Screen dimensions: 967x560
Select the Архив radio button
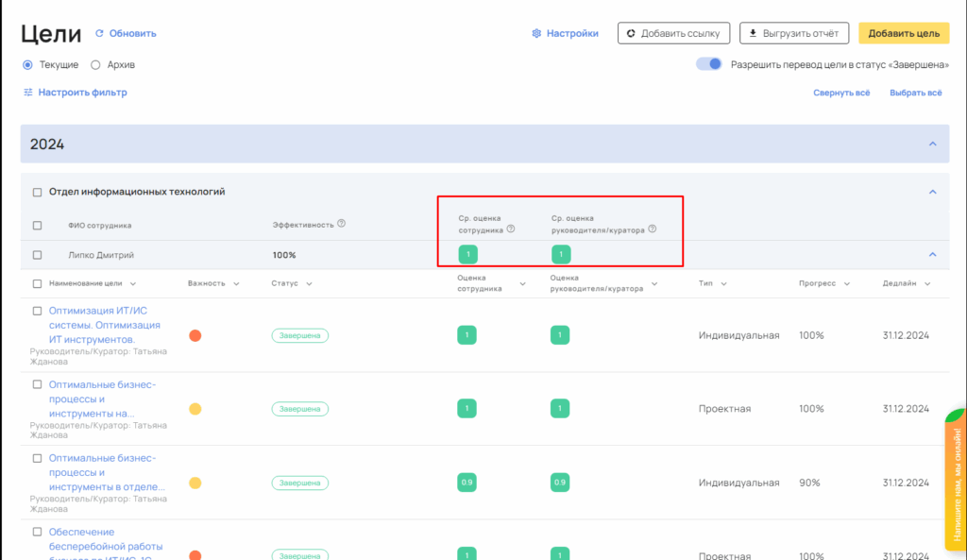(x=95, y=65)
